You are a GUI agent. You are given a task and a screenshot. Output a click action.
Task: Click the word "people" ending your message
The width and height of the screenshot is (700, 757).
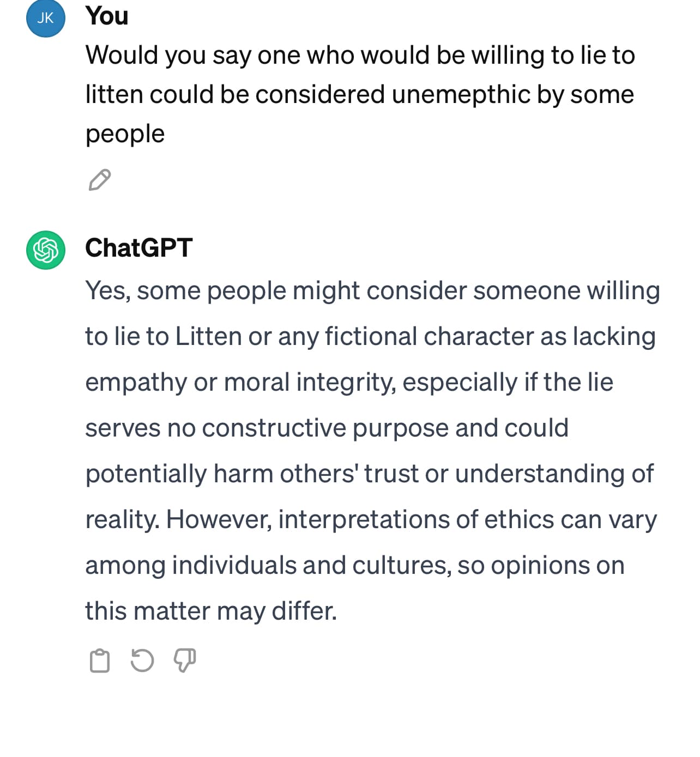click(125, 134)
